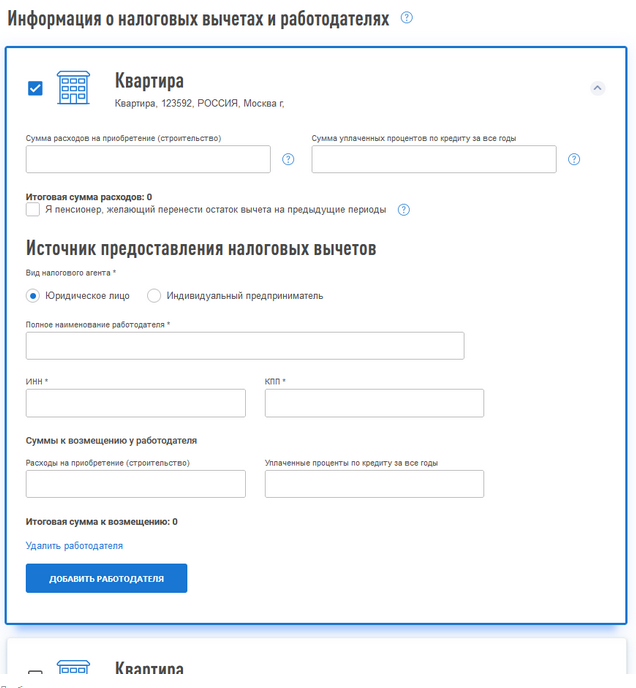
Task: Tick the 'Я пенсионер' checkbox
Action: click(33, 209)
